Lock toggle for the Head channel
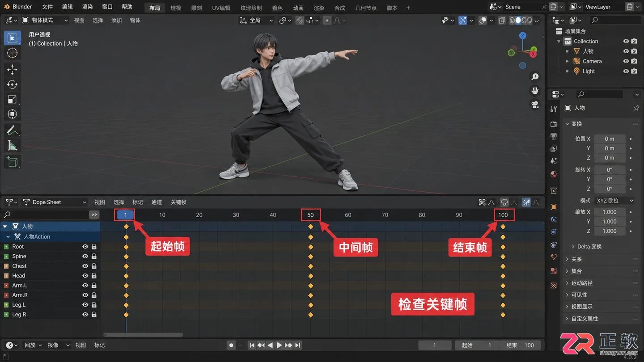644x362 pixels. (x=94, y=276)
